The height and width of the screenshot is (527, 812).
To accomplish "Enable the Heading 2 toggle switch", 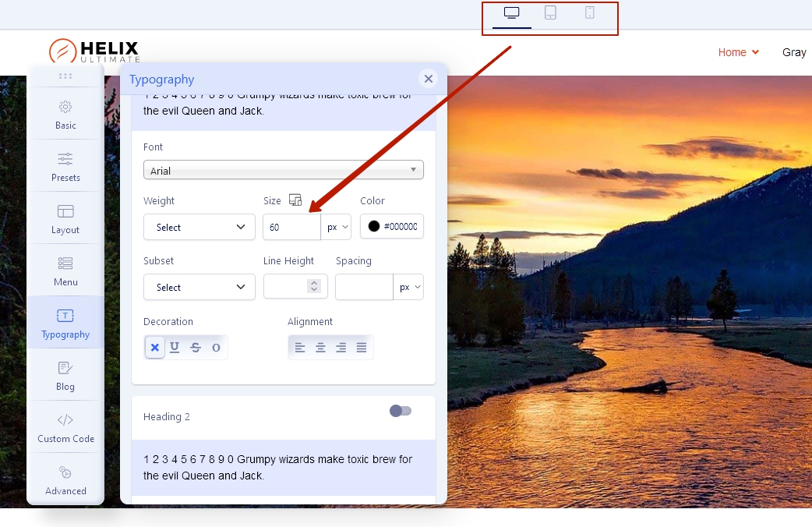I will coord(401,411).
